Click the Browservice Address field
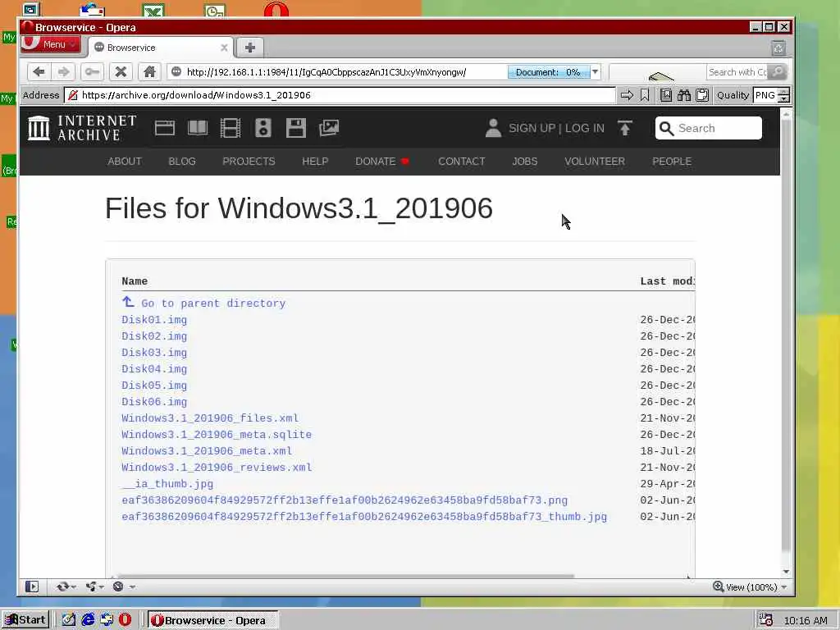 pyautogui.click(x=340, y=95)
